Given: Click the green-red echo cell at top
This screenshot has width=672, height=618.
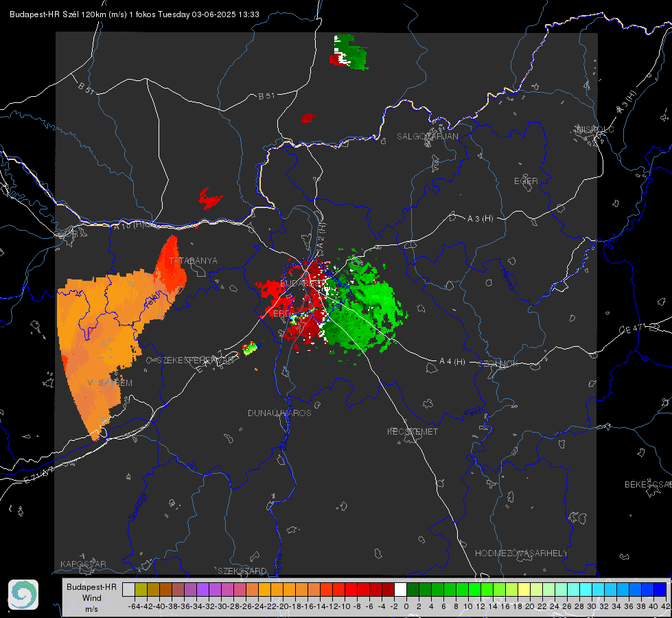Looking at the screenshot, I should pyautogui.click(x=348, y=52).
